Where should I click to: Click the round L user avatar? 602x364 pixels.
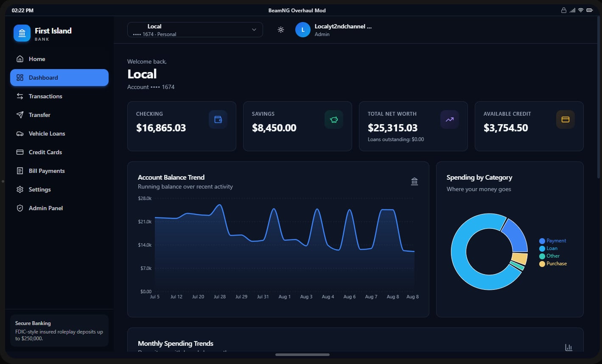click(303, 30)
